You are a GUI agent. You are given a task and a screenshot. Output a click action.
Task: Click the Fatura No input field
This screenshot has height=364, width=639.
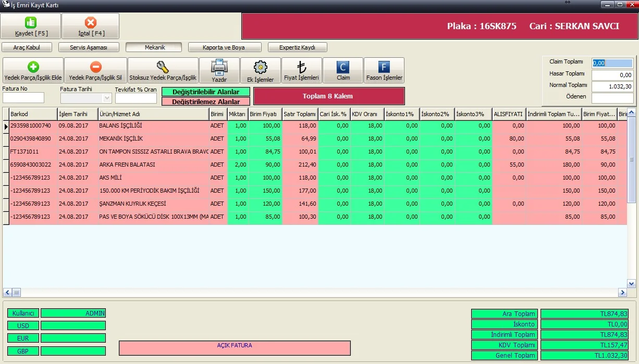(x=23, y=98)
